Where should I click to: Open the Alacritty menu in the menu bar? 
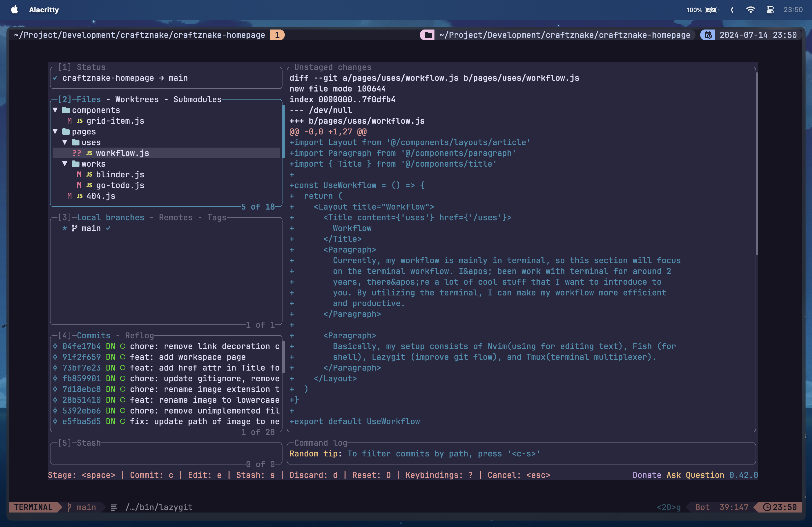click(44, 10)
